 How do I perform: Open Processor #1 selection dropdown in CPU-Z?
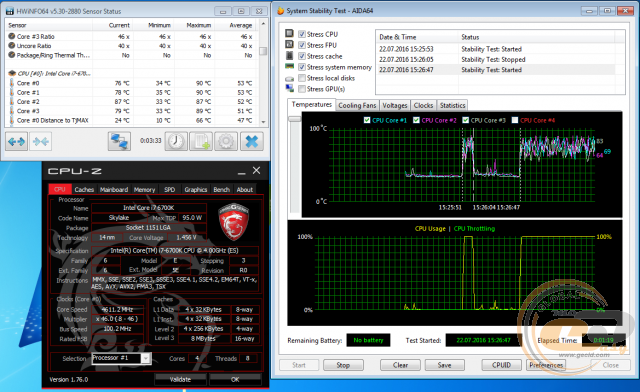[146, 358]
